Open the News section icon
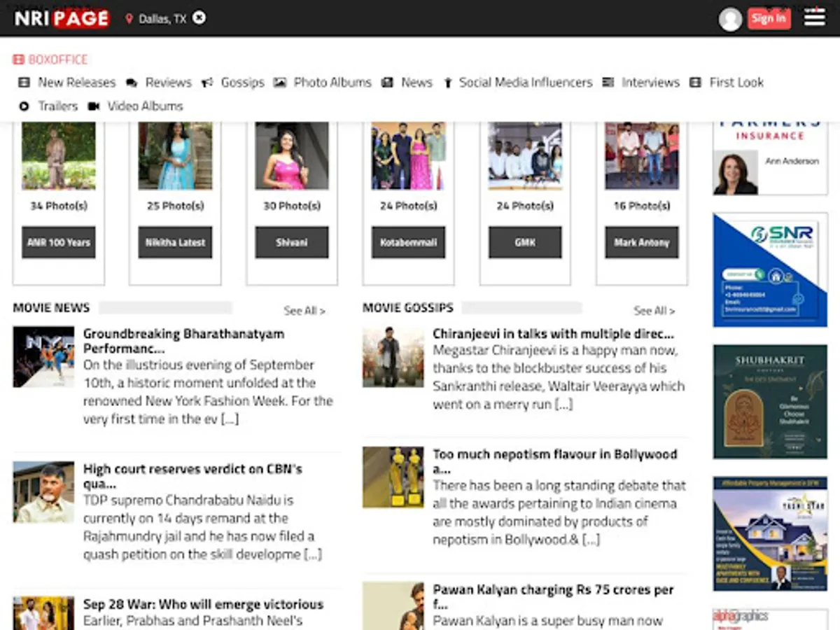Screen dimensions: 840x630 pos(387,83)
